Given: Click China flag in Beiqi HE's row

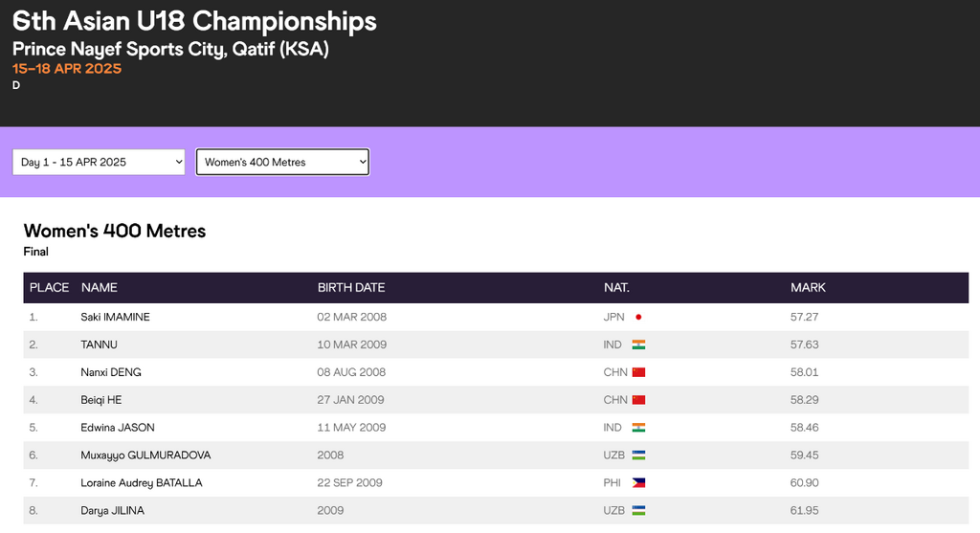Looking at the screenshot, I should [638, 400].
